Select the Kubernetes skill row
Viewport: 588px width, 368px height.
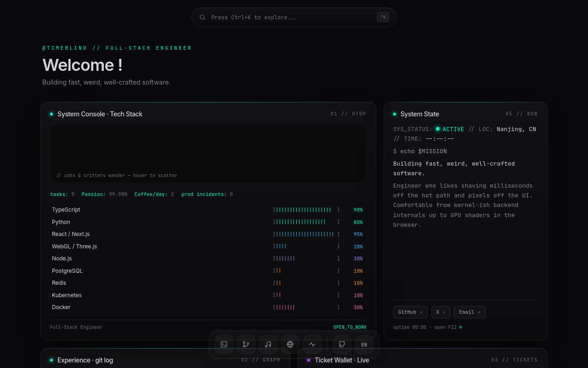click(208, 295)
